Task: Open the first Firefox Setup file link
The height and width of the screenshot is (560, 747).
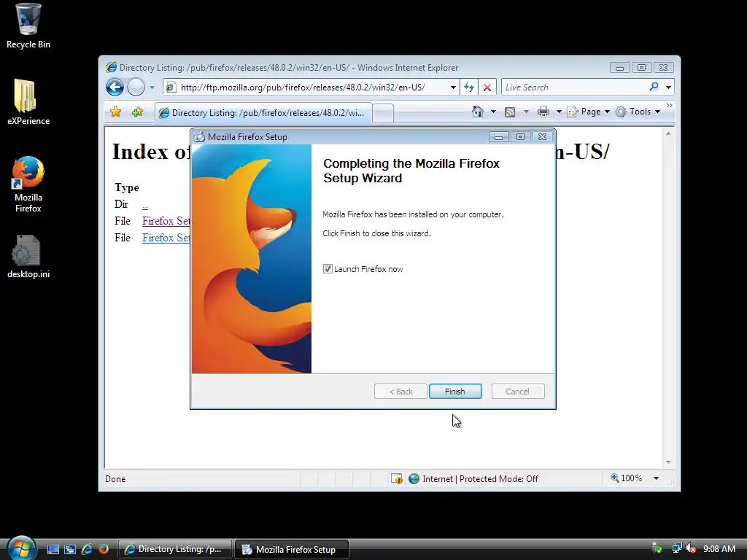Action: point(166,221)
